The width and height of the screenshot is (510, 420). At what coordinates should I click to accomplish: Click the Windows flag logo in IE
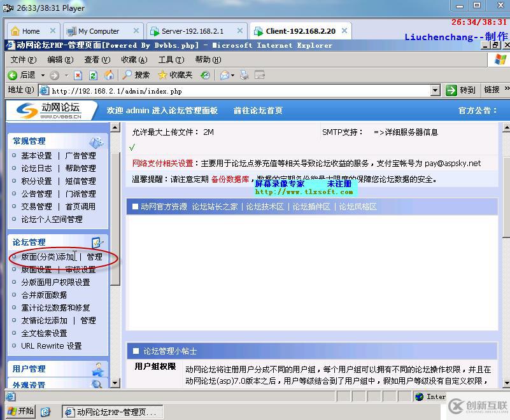tap(500, 60)
